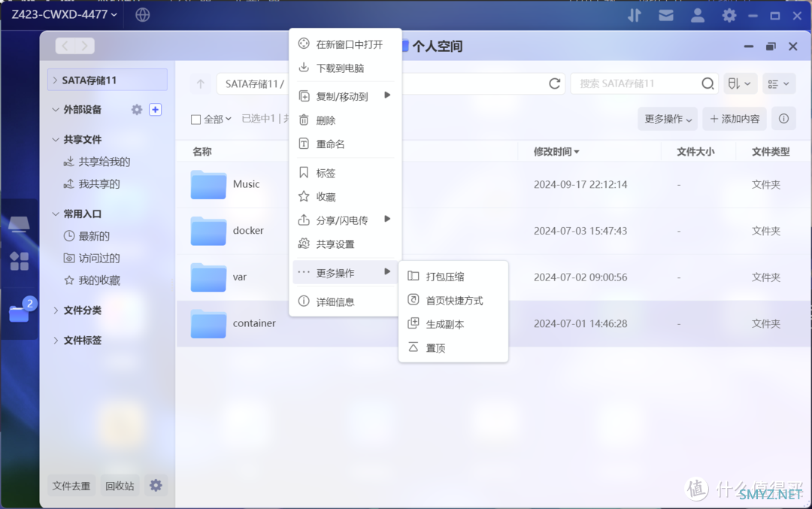This screenshot has height=509, width=812.
Task: Open the file manager dock icon with badge
Action: 20,312
